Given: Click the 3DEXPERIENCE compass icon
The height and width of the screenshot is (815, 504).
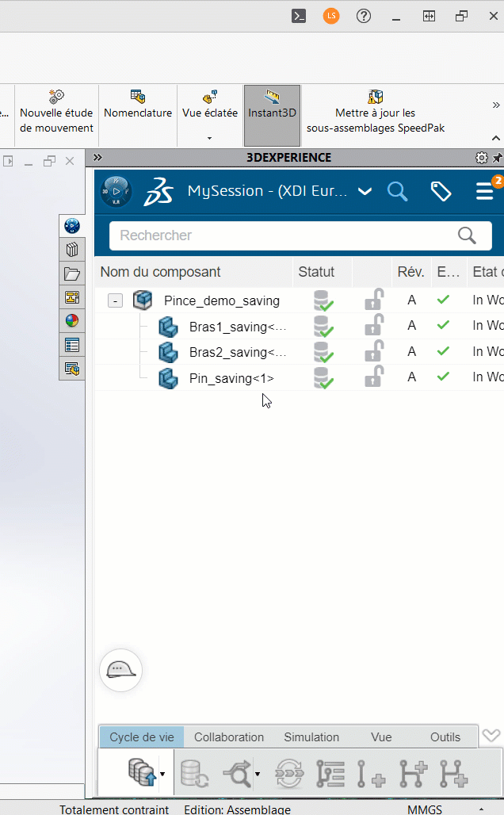Looking at the screenshot, I should point(116,192).
